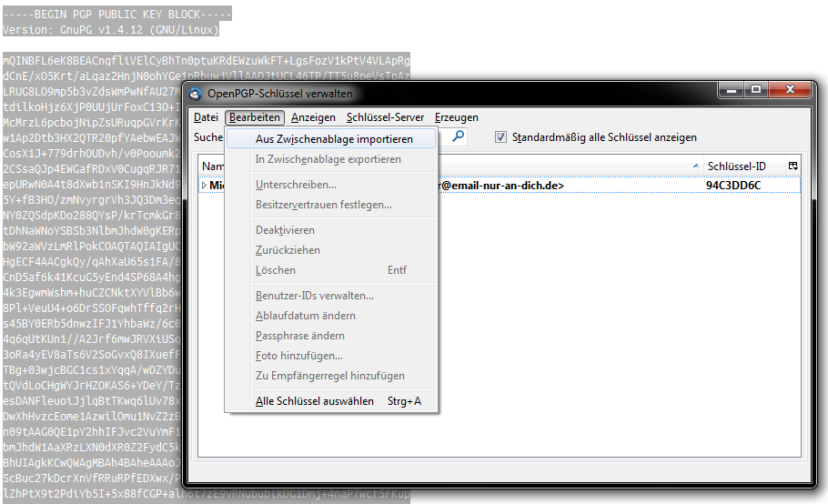Toggle 'Standardmäßig alle Schlüssel anzeigen' checkbox

click(501, 137)
